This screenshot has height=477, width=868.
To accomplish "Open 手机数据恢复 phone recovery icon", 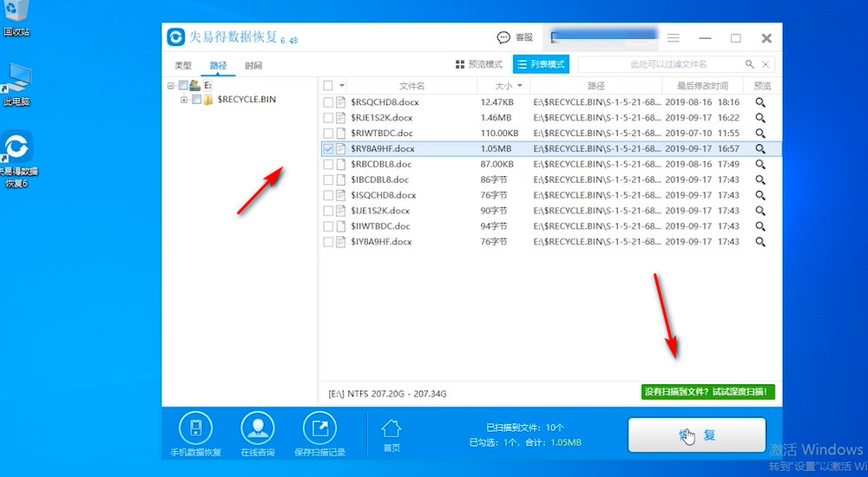I will (195, 428).
